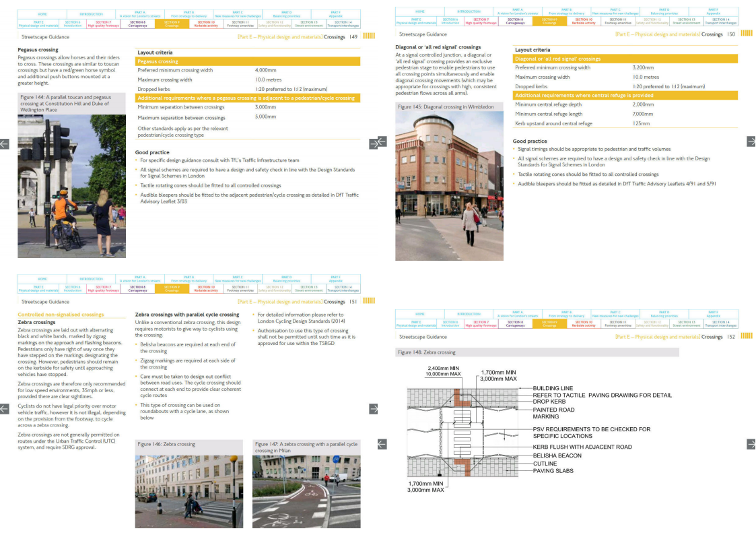Screen dimensions: 756x535
Task: Click the Pegasus and toucan crossing photo
Action: coord(72,186)
